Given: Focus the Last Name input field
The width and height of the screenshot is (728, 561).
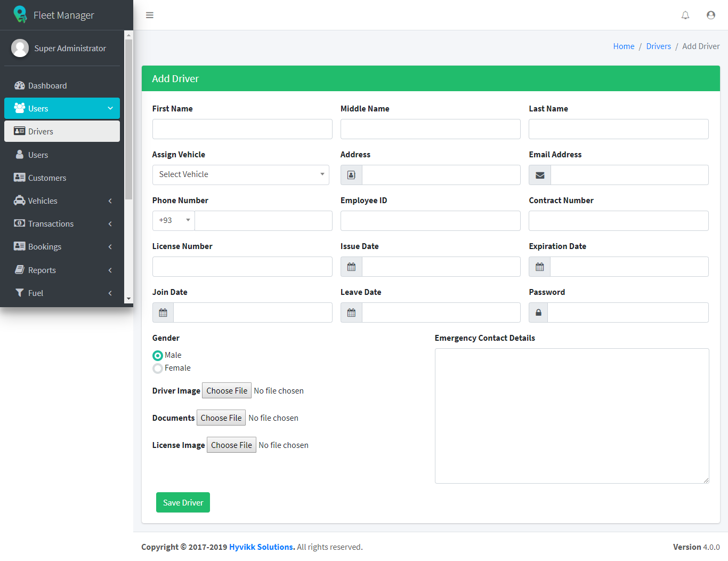Looking at the screenshot, I should pyautogui.click(x=619, y=129).
